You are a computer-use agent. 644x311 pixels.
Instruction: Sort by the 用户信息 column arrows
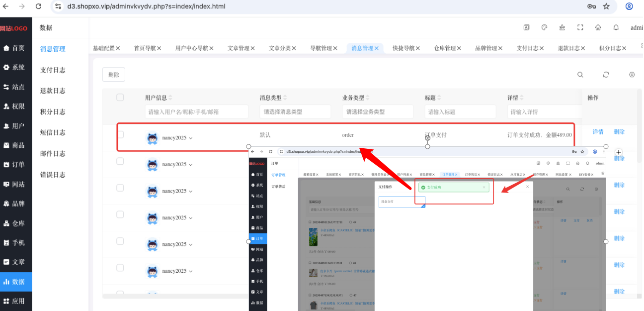171,98
